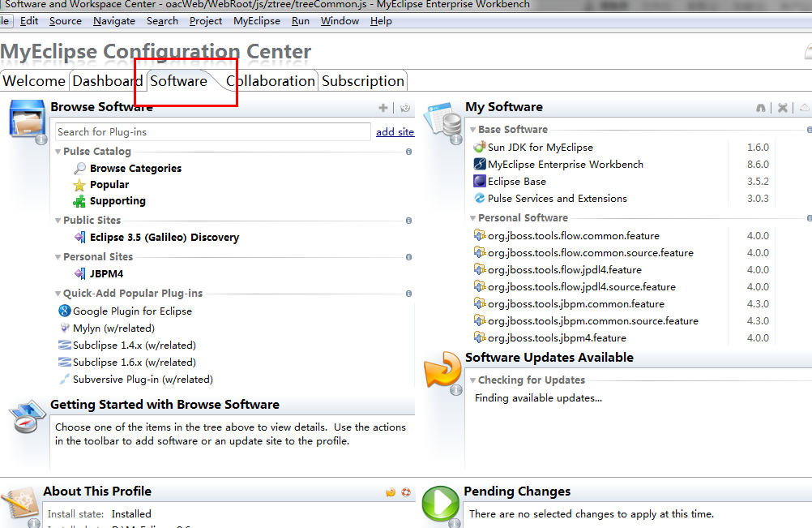Open the Source menu

66,21
